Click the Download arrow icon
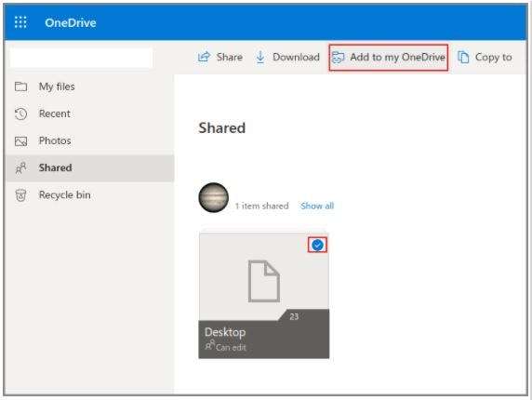This screenshot has width=532, height=400. coord(260,57)
